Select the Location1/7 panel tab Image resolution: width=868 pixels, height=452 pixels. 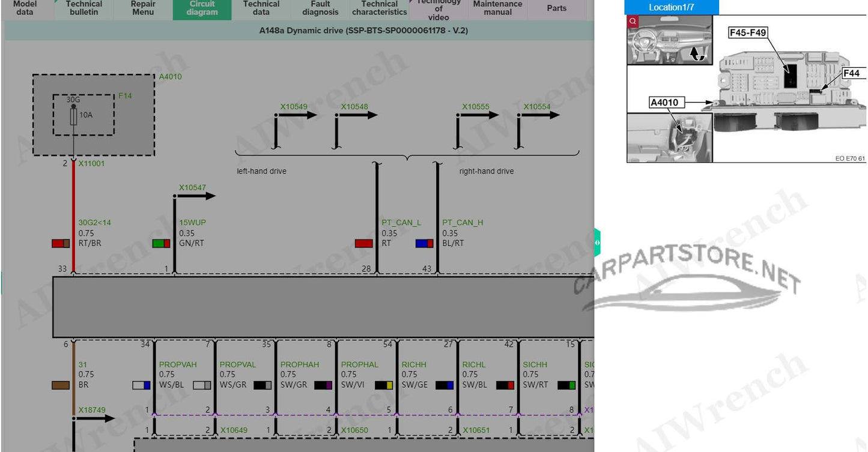click(x=671, y=8)
